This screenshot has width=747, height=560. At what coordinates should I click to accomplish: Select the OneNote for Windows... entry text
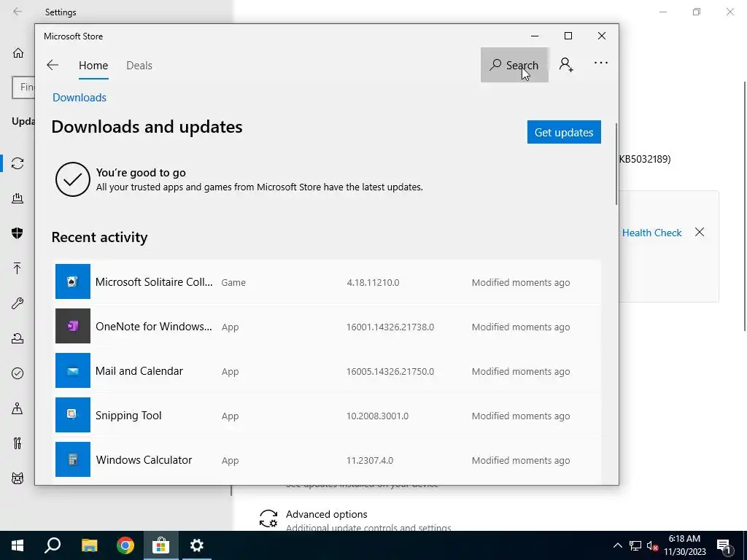tap(153, 326)
